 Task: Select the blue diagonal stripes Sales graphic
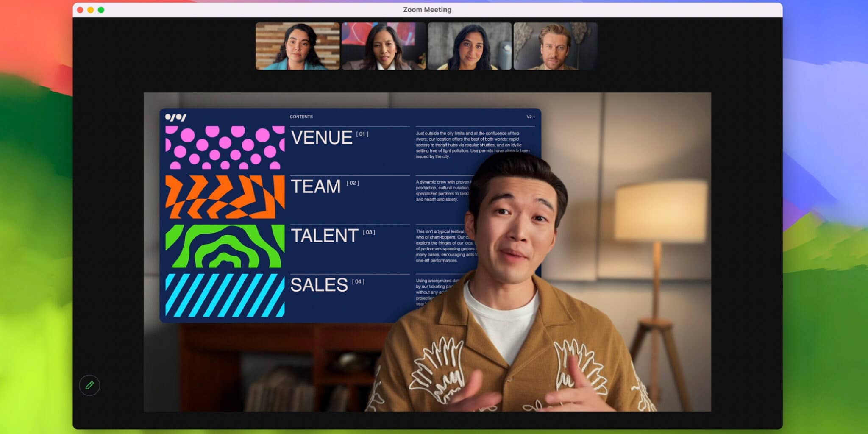coord(225,295)
